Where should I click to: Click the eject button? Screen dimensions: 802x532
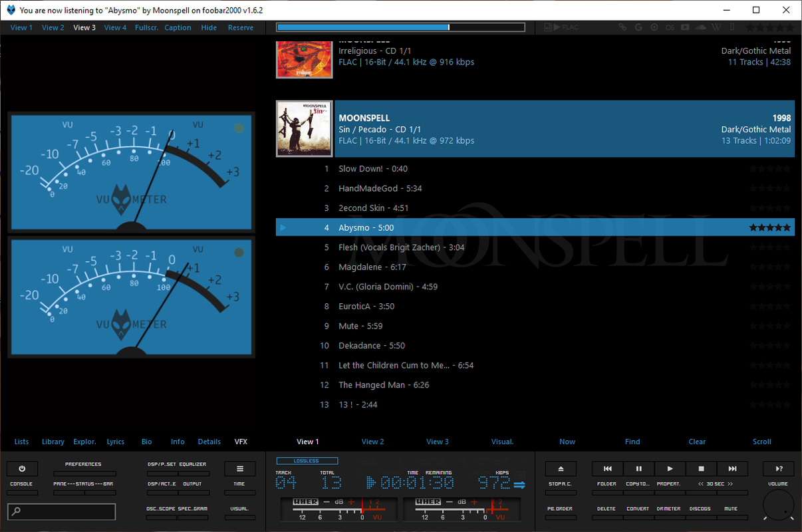[561, 469]
